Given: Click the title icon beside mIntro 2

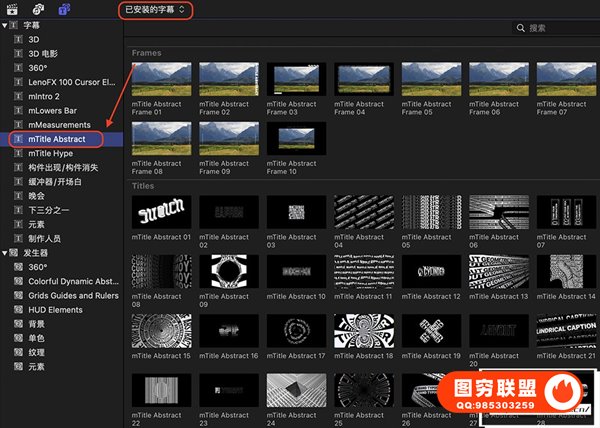Looking at the screenshot, I should [x=15, y=96].
